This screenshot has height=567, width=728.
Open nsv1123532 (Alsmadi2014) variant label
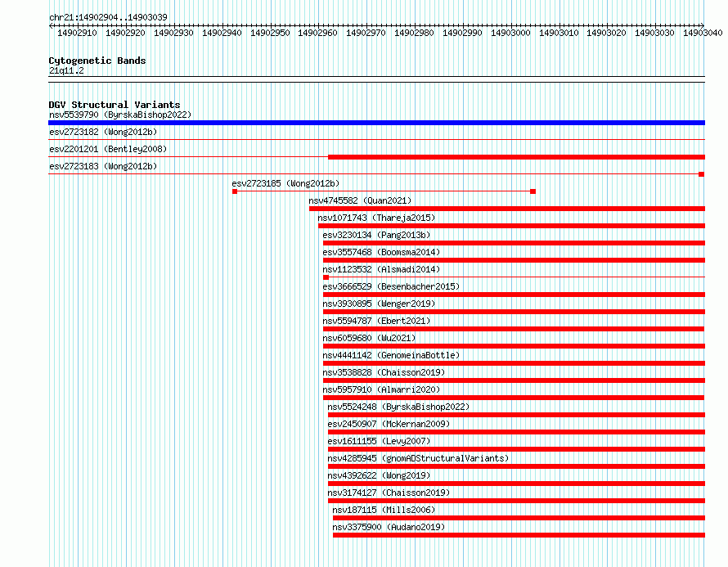coord(381,269)
